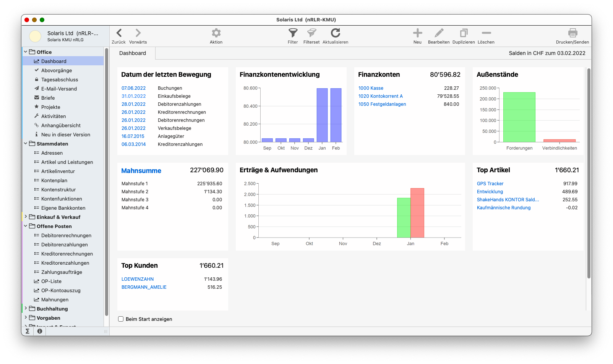Collapse the Offene Posten section
This screenshot has width=613, height=364.
click(26, 226)
